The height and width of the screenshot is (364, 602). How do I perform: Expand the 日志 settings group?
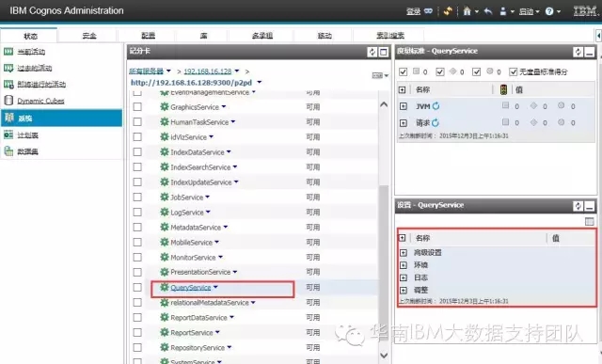tap(404, 277)
